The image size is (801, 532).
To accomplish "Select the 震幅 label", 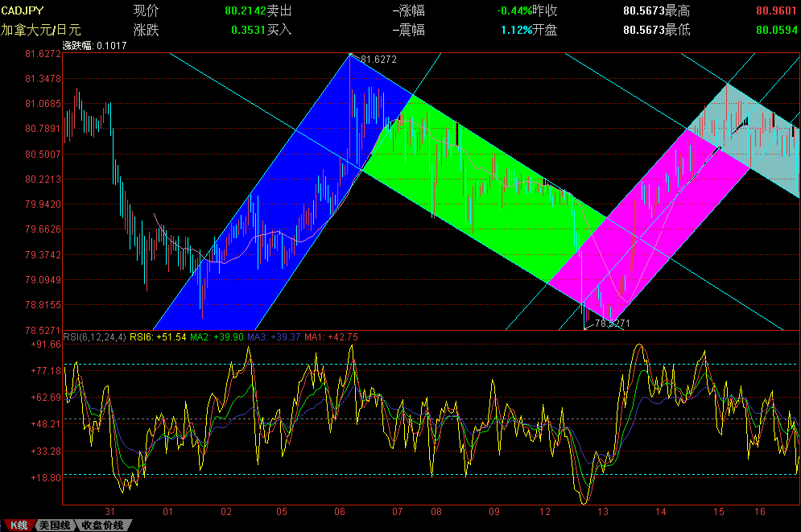I will click(411, 30).
